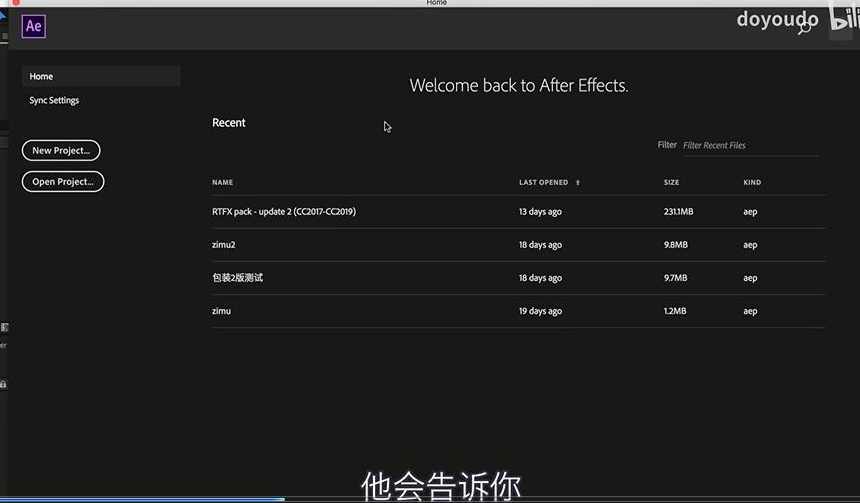Click the Recent section heading
Viewport: 860px width, 503px height.
tap(229, 122)
